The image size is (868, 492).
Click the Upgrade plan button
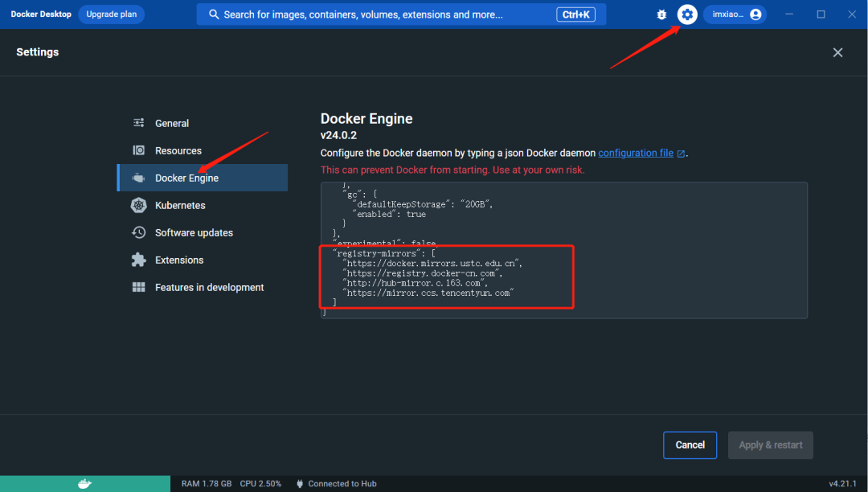(x=111, y=14)
